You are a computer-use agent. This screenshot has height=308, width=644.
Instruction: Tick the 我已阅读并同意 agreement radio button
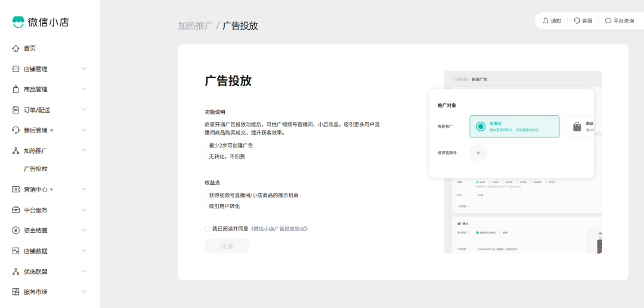[208, 229]
